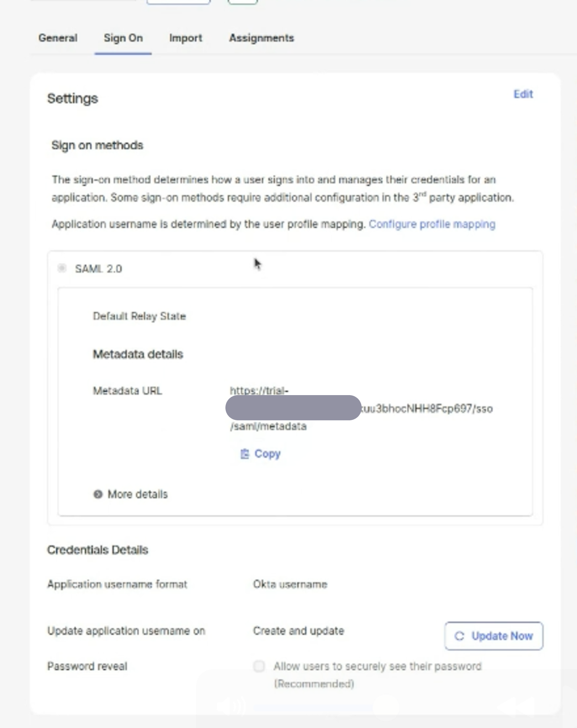Click the refresh icon inside Update Now button
577x728 pixels.
click(x=460, y=636)
